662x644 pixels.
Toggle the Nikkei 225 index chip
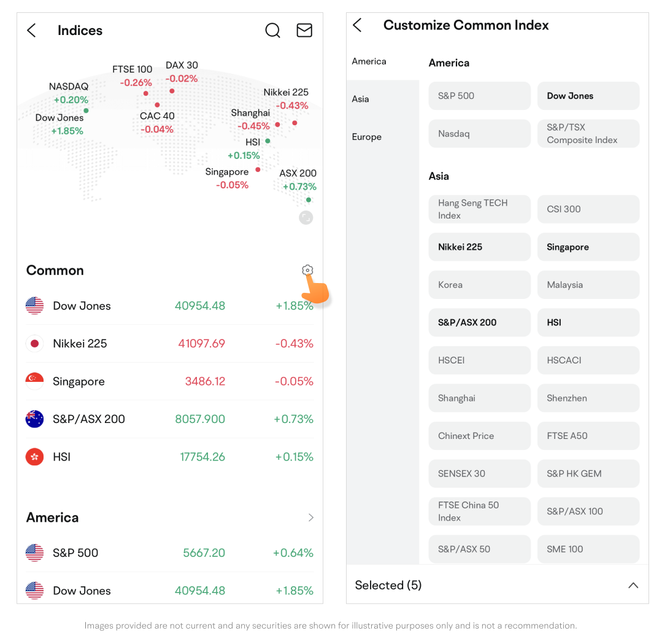point(479,247)
